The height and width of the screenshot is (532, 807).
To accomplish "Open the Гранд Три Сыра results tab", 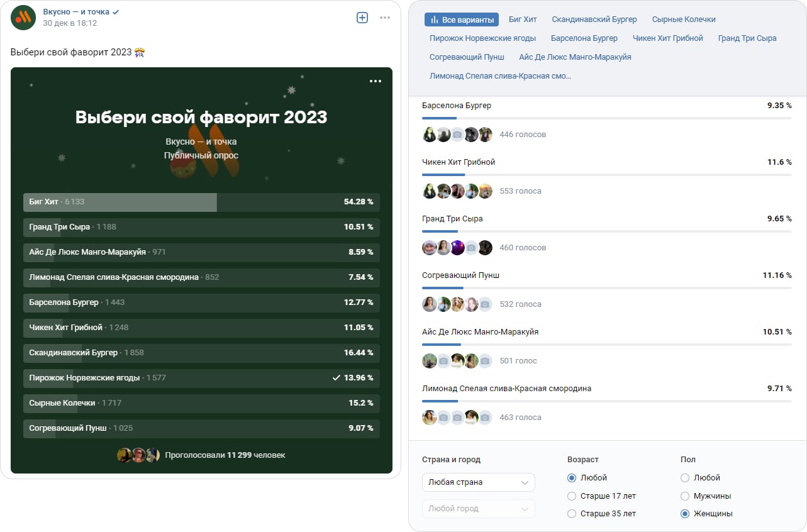I will [x=747, y=38].
